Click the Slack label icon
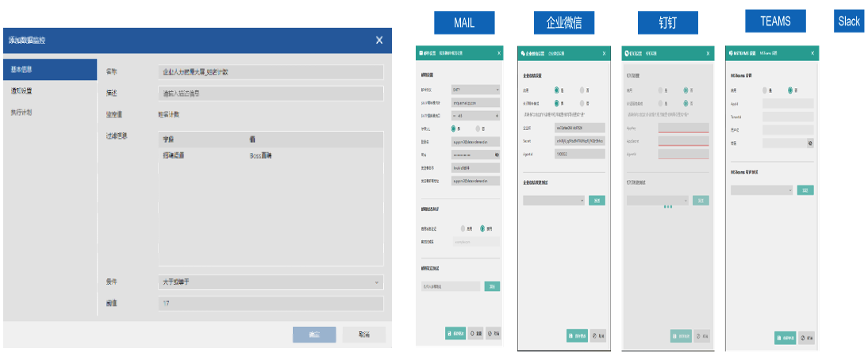This screenshot has width=868, height=356. [849, 21]
